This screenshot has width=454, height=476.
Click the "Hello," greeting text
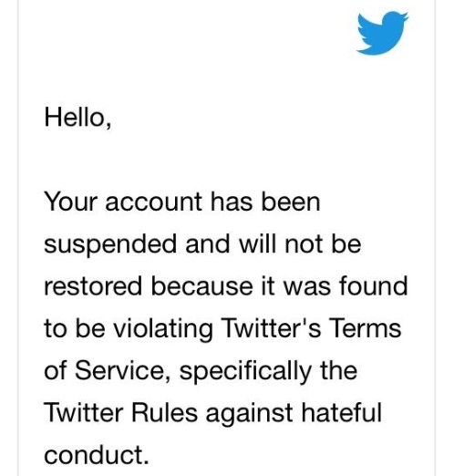(x=77, y=118)
